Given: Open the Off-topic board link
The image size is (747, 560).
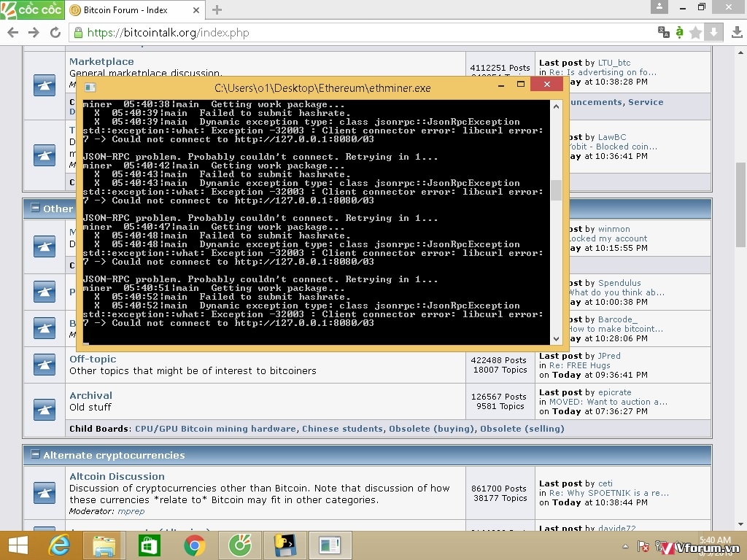Looking at the screenshot, I should pyautogui.click(x=93, y=359).
